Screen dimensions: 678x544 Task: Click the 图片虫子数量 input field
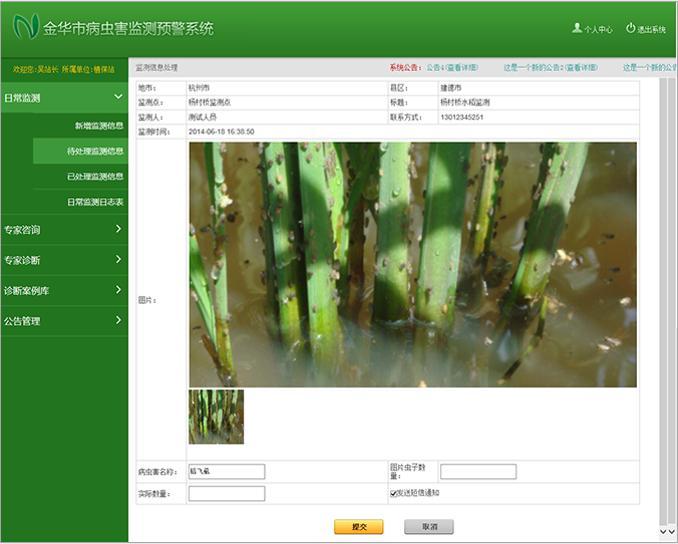pyautogui.click(x=478, y=472)
